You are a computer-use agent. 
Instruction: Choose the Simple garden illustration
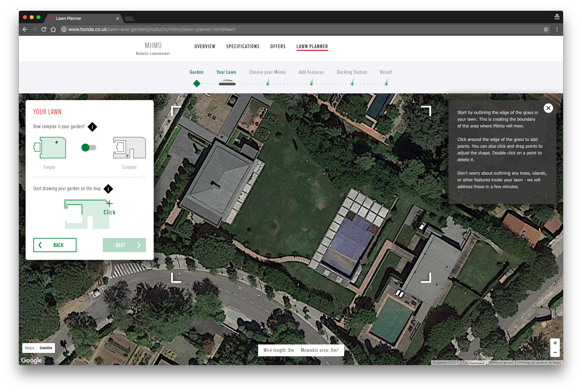(x=50, y=147)
